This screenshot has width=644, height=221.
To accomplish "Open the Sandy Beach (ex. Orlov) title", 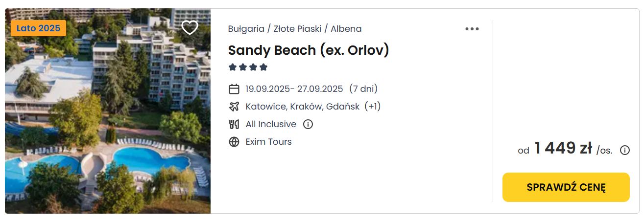I will pos(309,50).
